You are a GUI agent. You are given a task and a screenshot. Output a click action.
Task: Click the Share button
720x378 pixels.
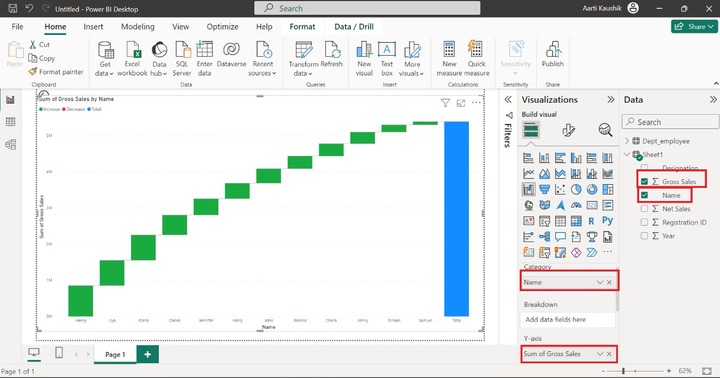[694, 27]
